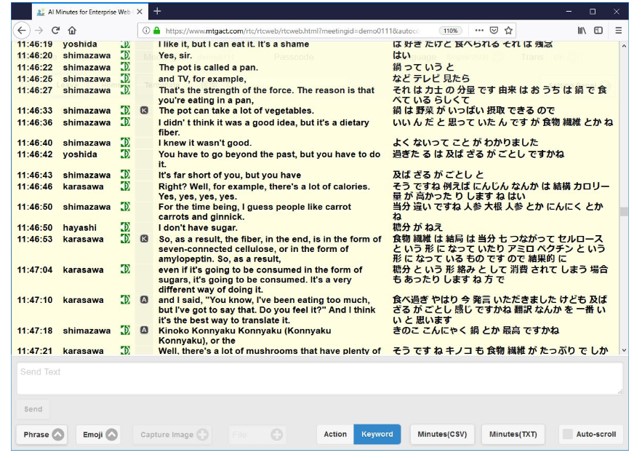Select text "It's far short of you, but you have"

(230, 175)
